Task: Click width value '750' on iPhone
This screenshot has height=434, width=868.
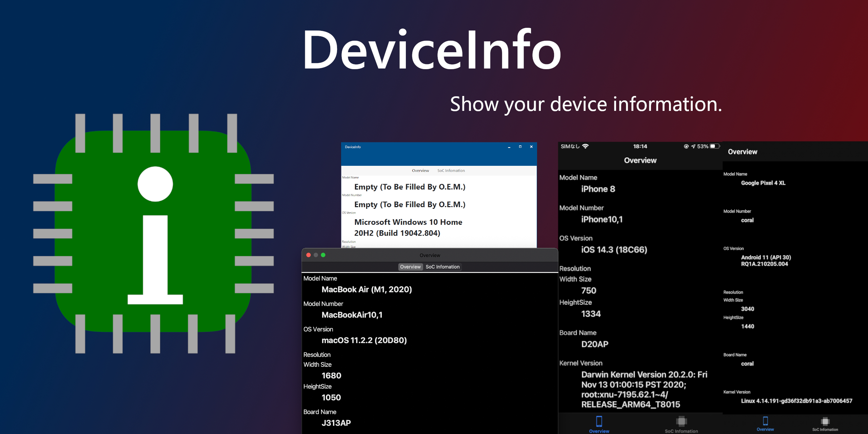Action: coord(589,291)
